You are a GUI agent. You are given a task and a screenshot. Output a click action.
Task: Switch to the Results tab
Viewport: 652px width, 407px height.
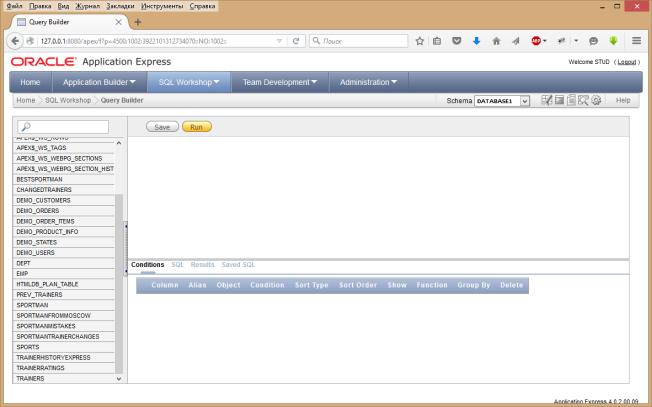point(203,265)
